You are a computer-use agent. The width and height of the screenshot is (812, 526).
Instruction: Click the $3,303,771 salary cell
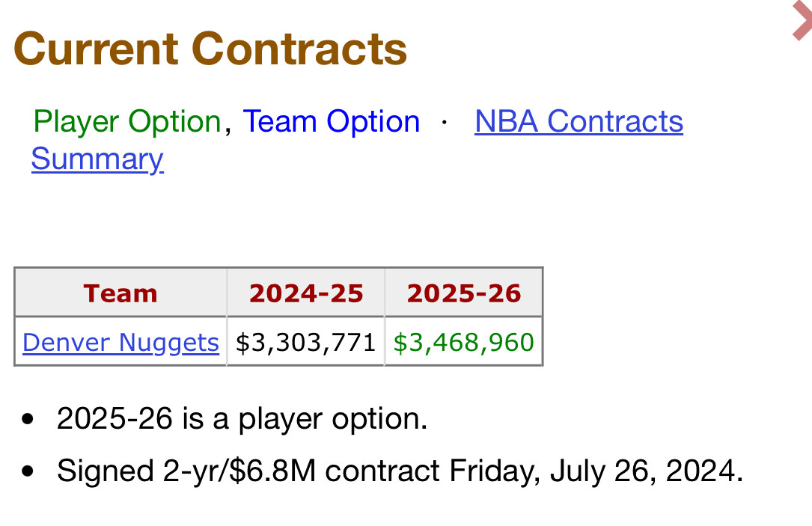tap(305, 342)
